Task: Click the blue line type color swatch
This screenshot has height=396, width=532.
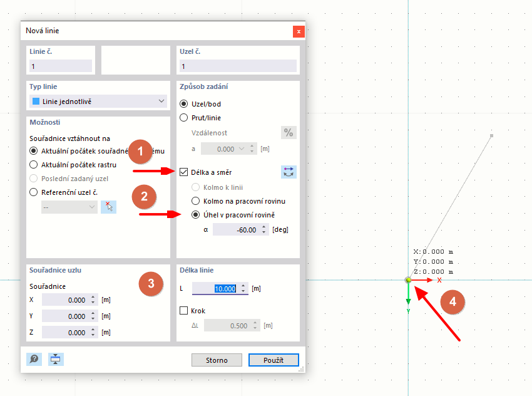Action: 36,102
